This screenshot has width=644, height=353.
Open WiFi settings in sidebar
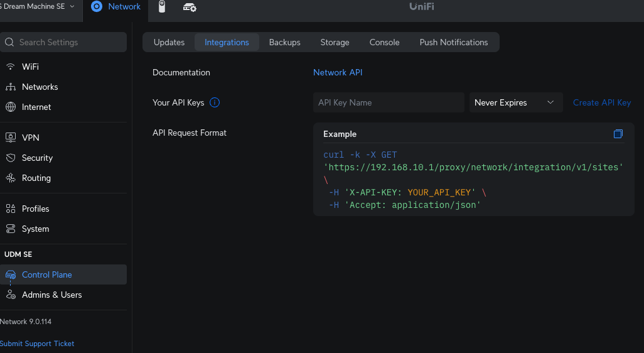click(x=30, y=67)
